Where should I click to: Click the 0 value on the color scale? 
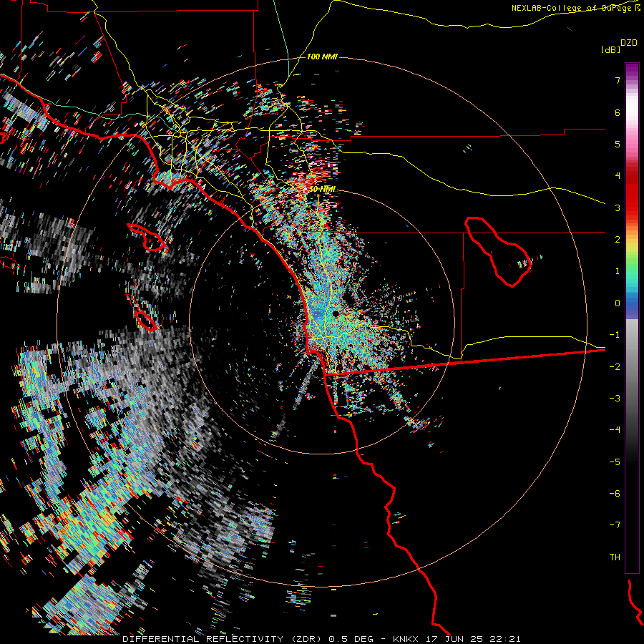tap(618, 303)
